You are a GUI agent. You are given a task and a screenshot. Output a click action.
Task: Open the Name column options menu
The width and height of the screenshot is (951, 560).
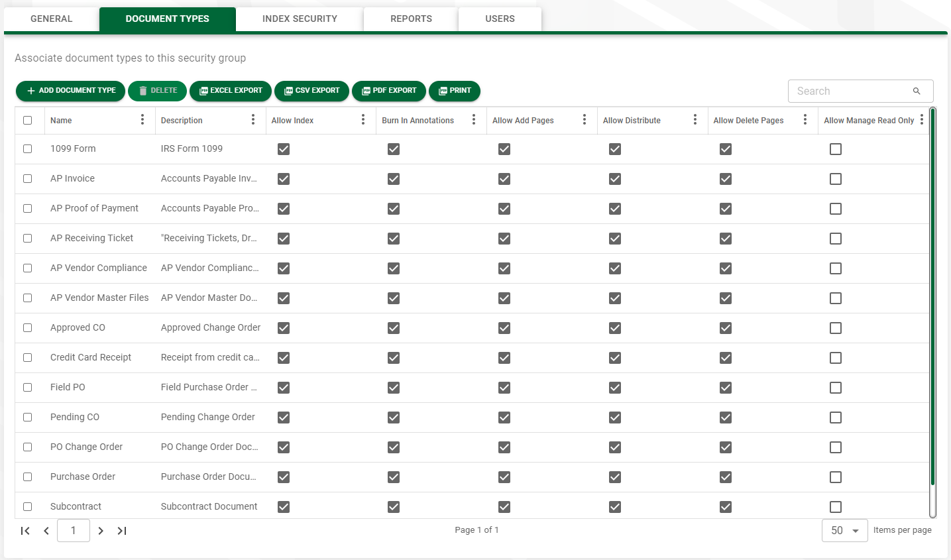point(142,120)
